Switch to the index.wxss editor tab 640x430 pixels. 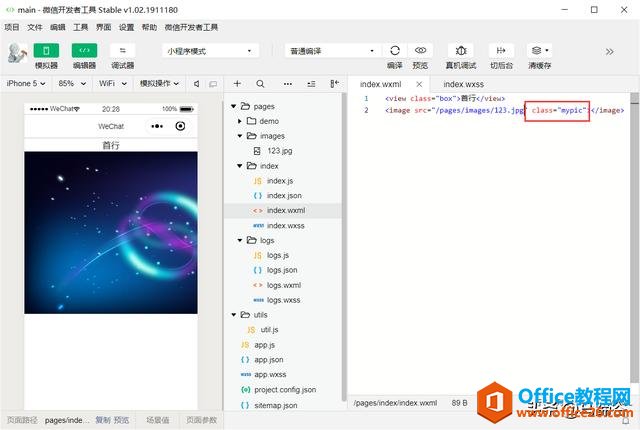[463, 85]
